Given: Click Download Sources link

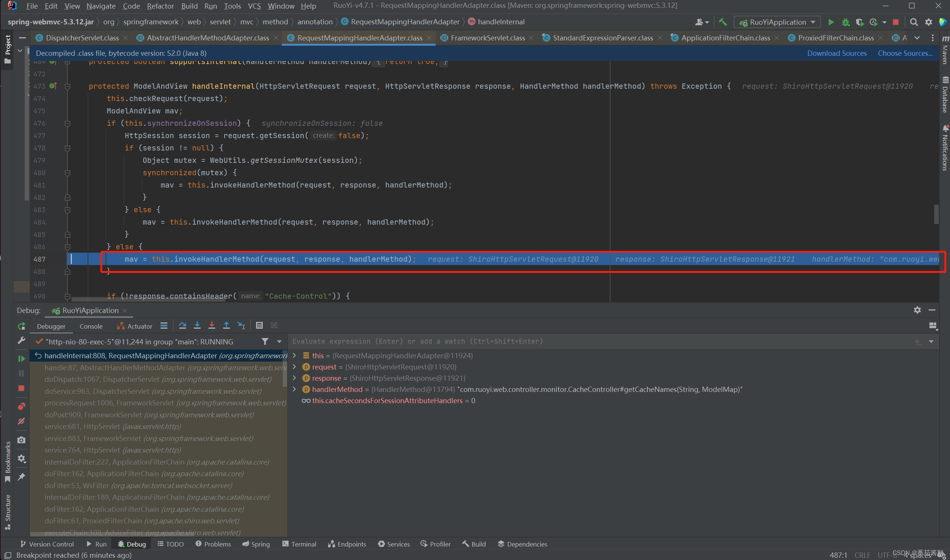Looking at the screenshot, I should pos(837,54).
